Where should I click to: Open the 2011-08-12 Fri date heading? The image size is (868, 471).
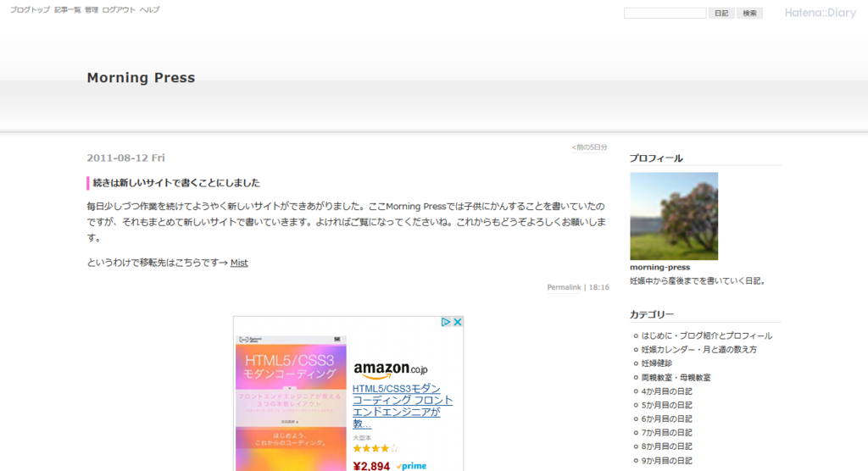(125, 158)
